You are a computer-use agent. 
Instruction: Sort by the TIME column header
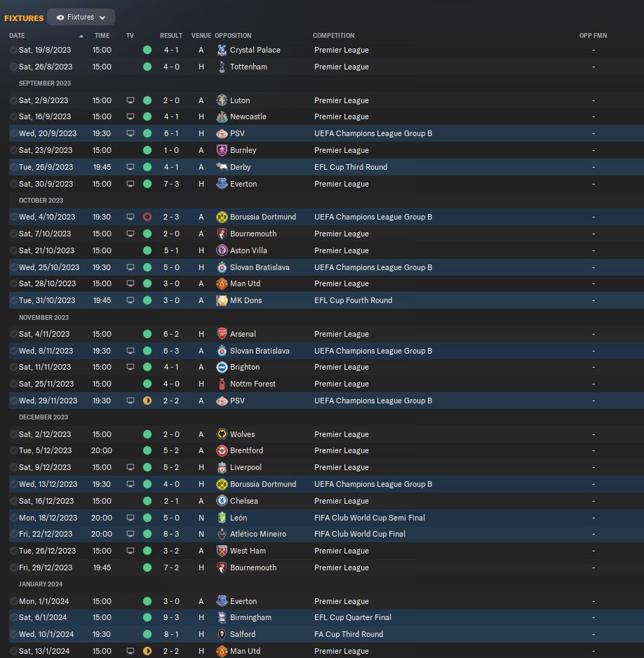click(102, 36)
